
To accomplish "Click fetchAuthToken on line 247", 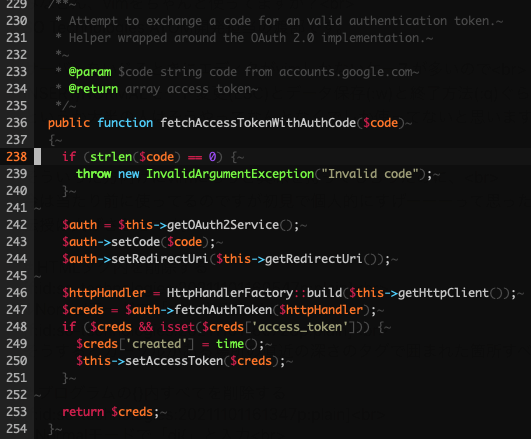I will click(x=223, y=310).
